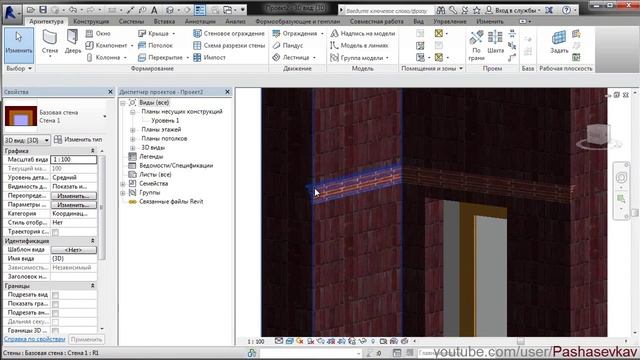Image resolution: width=640 pixels, height=360 pixels.
Task: Expand the Семейства tree node
Action: tap(122, 184)
